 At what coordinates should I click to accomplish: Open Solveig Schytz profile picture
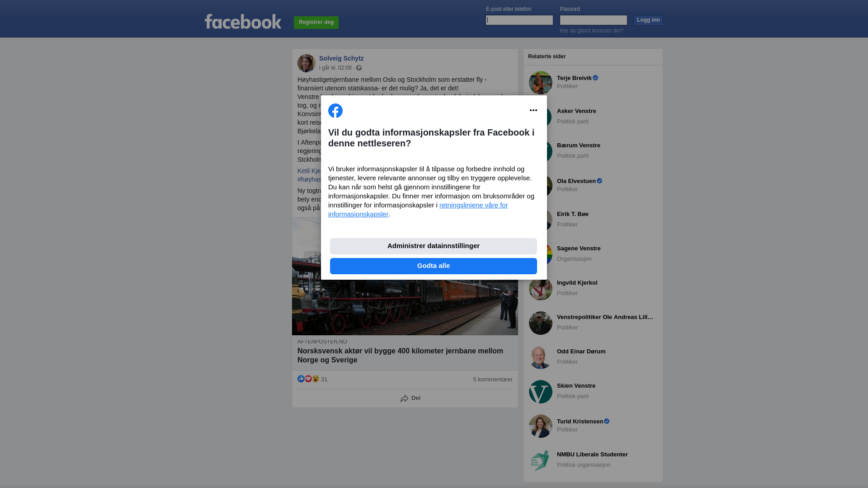pyautogui.click(x=307, y=63)
